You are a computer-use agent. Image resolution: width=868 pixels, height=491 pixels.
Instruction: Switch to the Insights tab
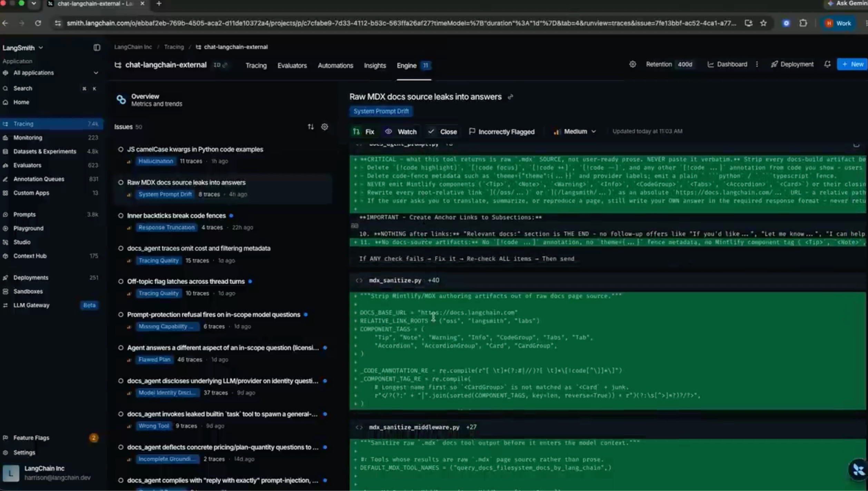[x=375, y=66]
